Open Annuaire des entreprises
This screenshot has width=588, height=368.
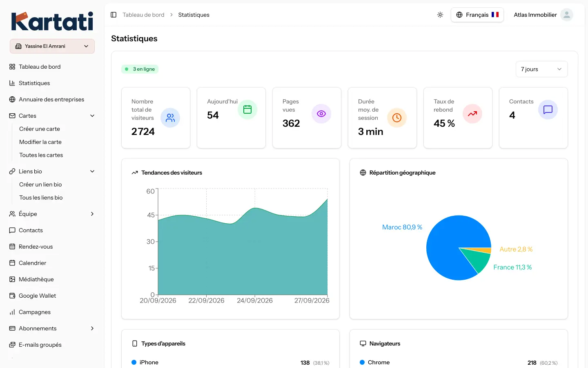click(52, 99)
